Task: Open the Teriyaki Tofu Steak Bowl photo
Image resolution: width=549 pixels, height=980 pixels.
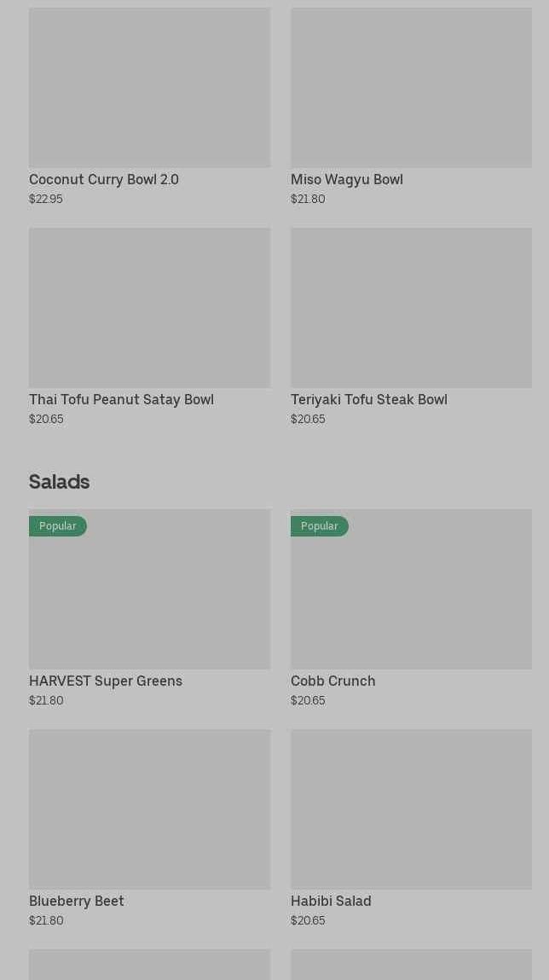Action: pyautogui.click(x=411, y=307)
